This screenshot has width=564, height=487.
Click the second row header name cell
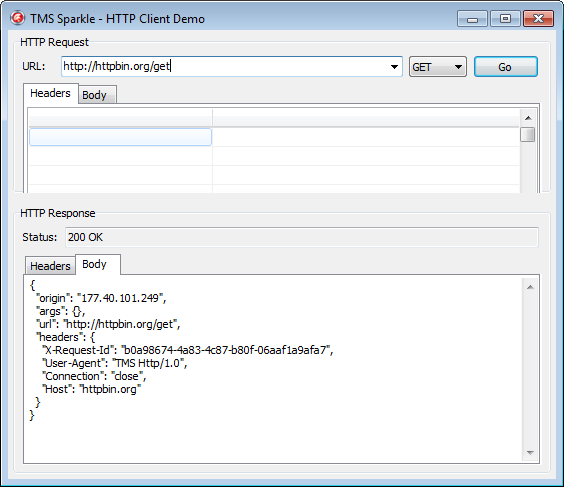[x=120, y=156]
